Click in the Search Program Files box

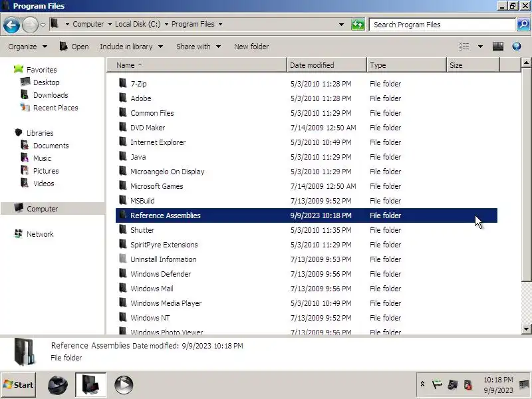pos(442,25)
